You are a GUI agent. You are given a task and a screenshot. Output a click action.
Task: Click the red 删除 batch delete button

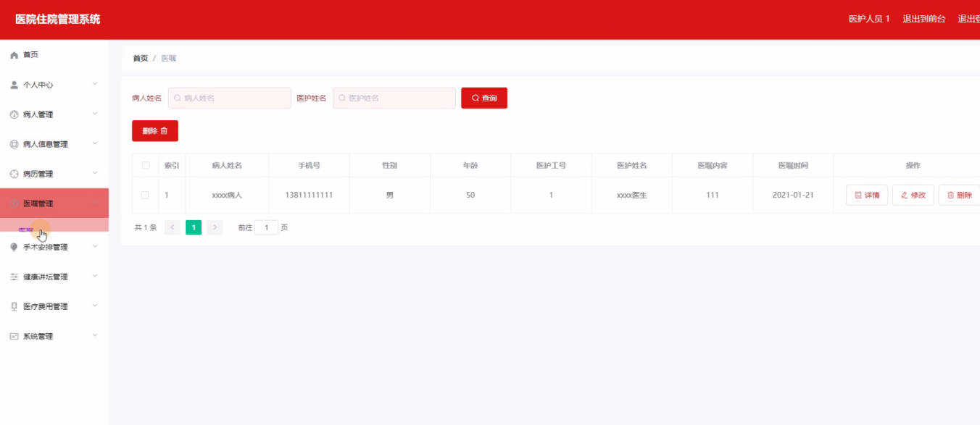click(155, 131)
